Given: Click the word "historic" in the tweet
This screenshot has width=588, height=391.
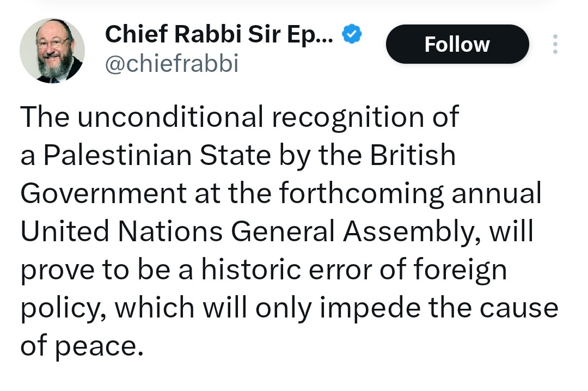Looking at the screenshot, I should click(256, 271).
